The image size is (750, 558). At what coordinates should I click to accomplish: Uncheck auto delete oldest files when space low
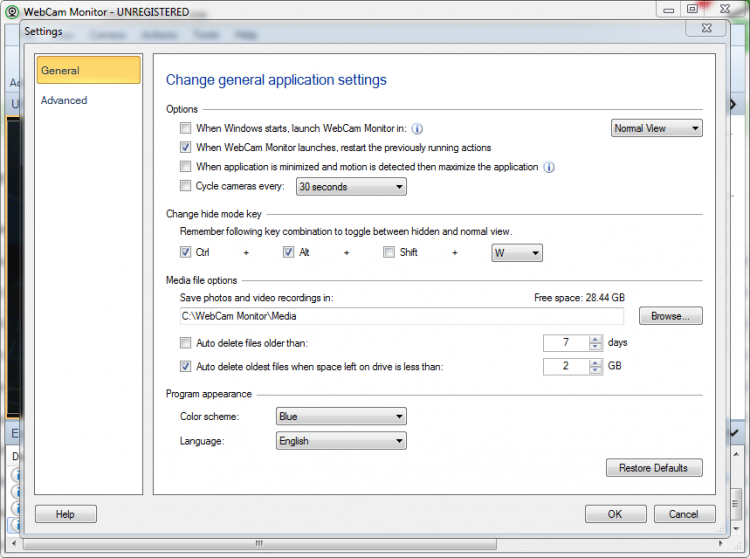[185, 367]
